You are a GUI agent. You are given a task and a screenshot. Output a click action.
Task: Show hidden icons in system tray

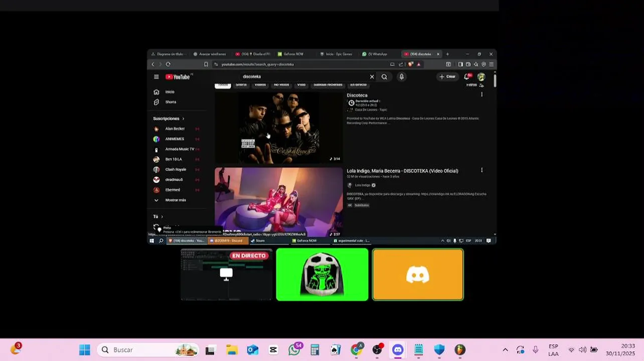(505, 349)
